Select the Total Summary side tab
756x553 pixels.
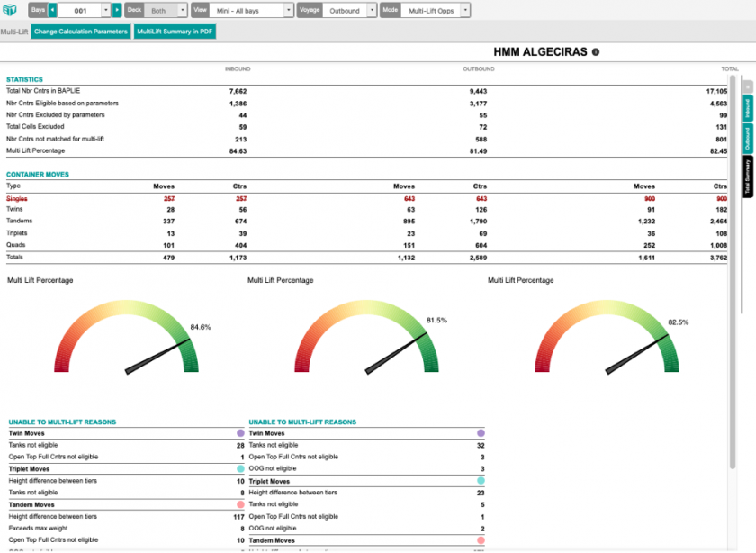[x=748, y=176]
